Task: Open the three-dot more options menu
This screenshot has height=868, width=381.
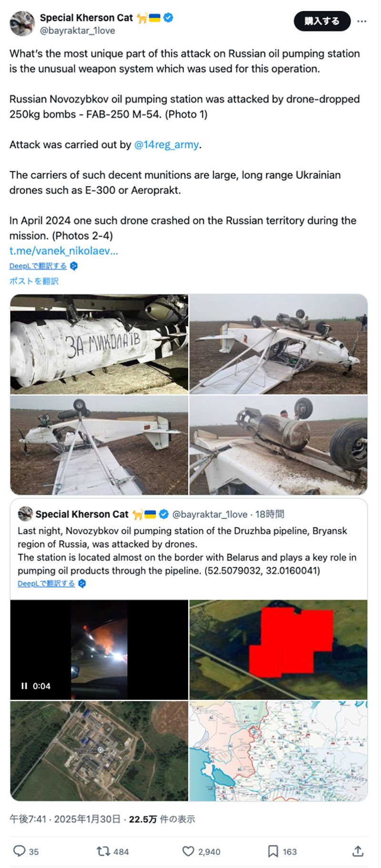Action: (x=362, y=21)
